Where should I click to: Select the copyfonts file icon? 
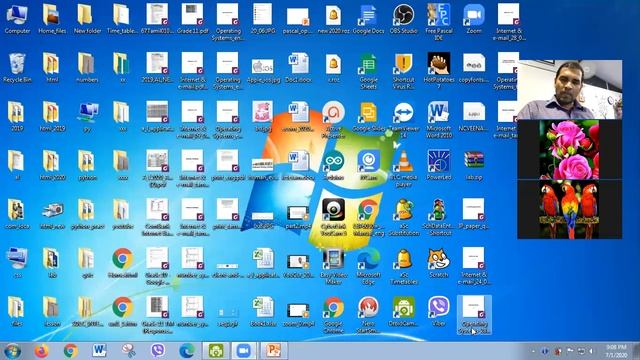[474, 67]
